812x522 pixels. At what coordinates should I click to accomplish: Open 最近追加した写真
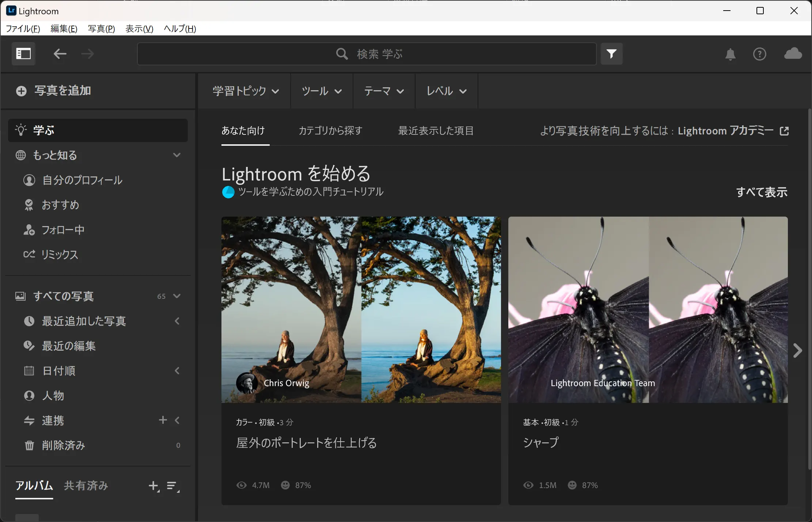tap(75, 321)
